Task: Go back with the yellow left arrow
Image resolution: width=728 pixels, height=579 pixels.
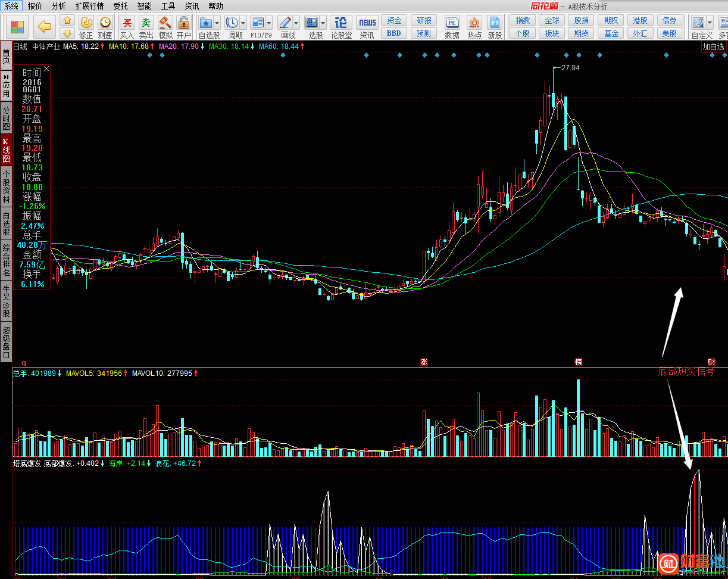Action: point(44,27)
